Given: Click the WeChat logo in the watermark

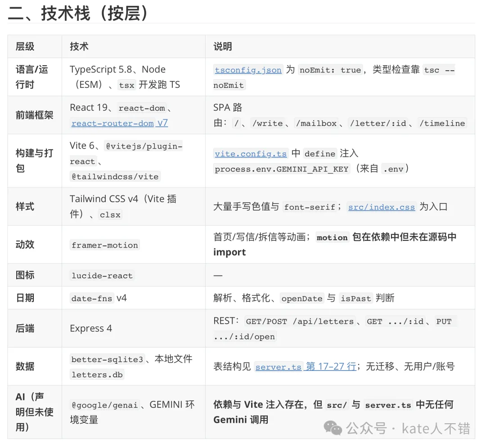Looking at the screenshot, I should 333,428.
